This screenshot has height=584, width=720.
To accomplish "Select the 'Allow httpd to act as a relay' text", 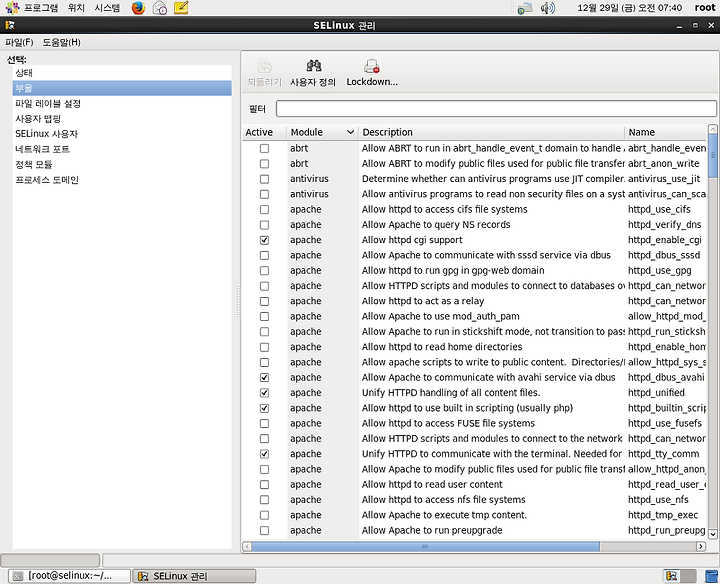I will [423, 301].
